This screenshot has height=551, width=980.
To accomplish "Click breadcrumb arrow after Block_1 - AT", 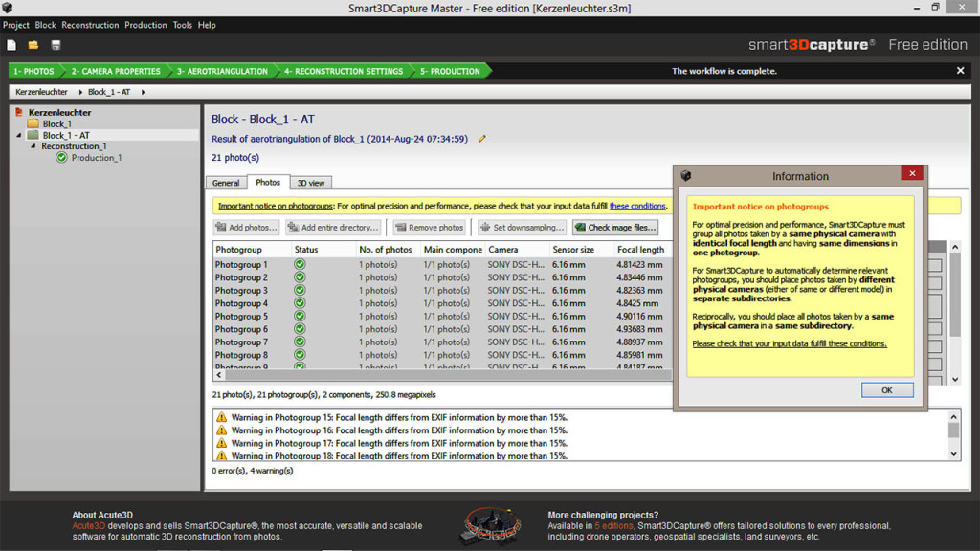I will 144,92.
